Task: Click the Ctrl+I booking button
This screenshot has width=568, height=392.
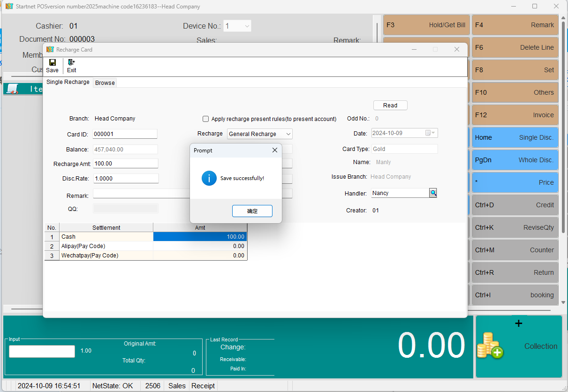Action: click(x=515, y=295)
